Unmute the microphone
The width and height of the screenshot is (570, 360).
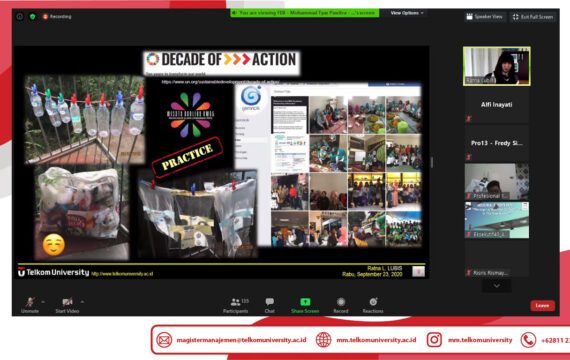point(30,305)
